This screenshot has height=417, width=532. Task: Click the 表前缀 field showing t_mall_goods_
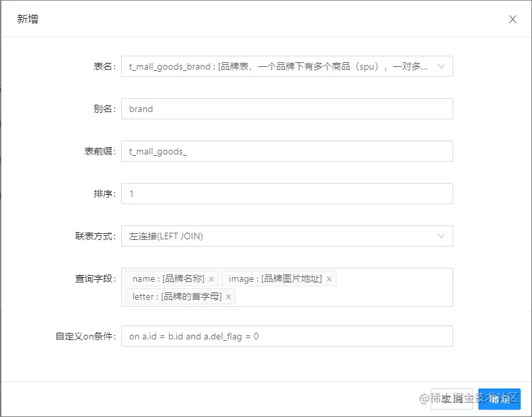[287, 151]
